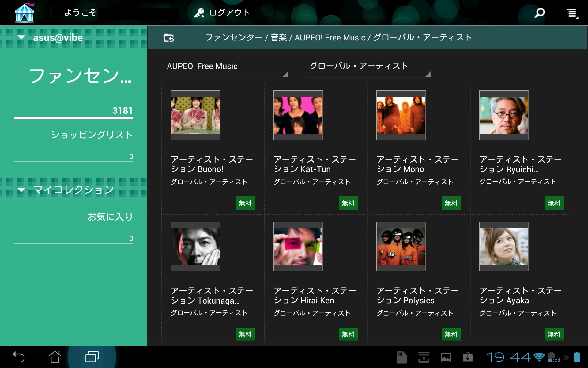Click the folder-up navigation icon

coord(168,38)
